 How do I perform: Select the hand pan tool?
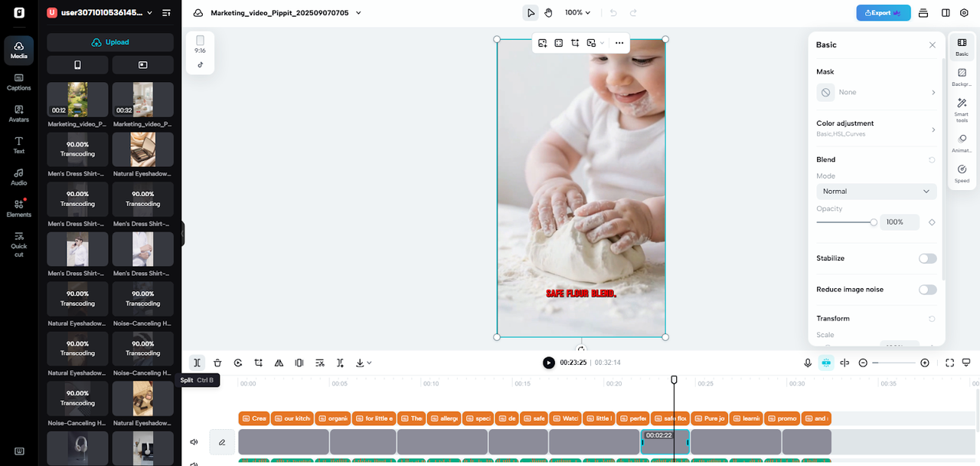pos(548,13)
